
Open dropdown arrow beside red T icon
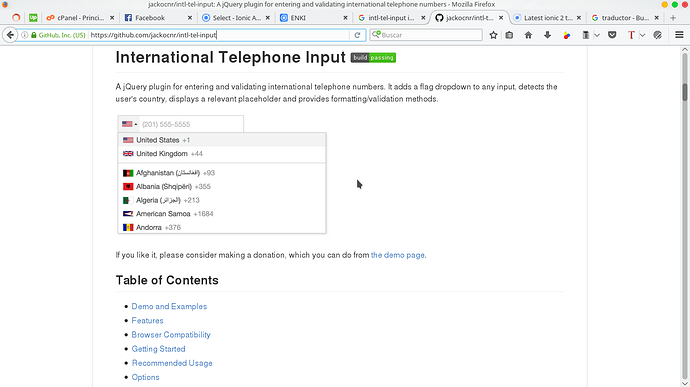point(642,35)
